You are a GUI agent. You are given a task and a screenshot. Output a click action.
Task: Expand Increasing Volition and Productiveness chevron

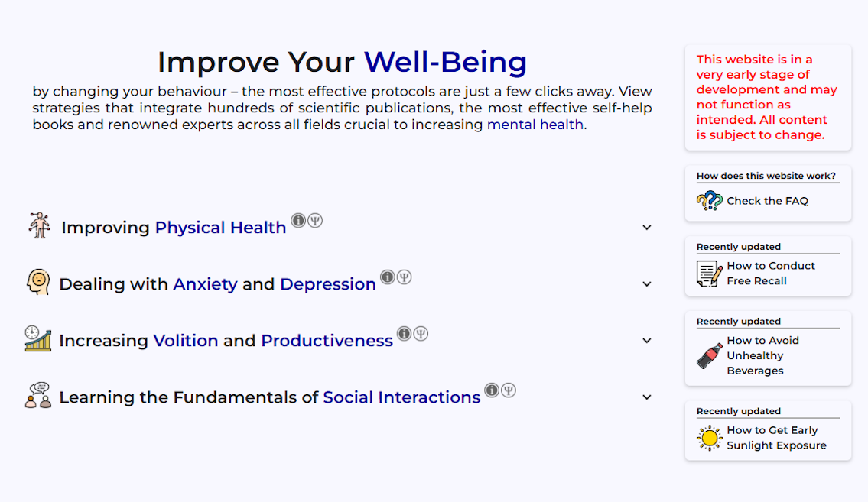[646, 341]
